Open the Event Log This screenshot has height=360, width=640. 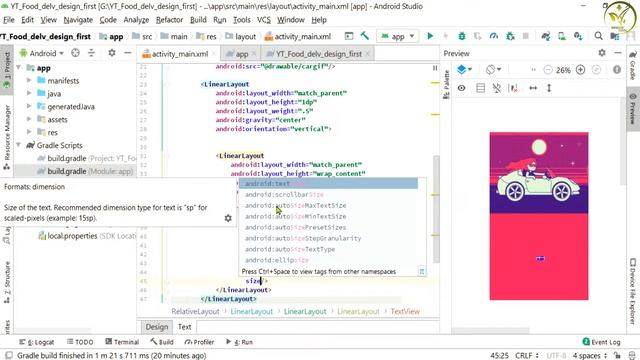pos(601,342)
